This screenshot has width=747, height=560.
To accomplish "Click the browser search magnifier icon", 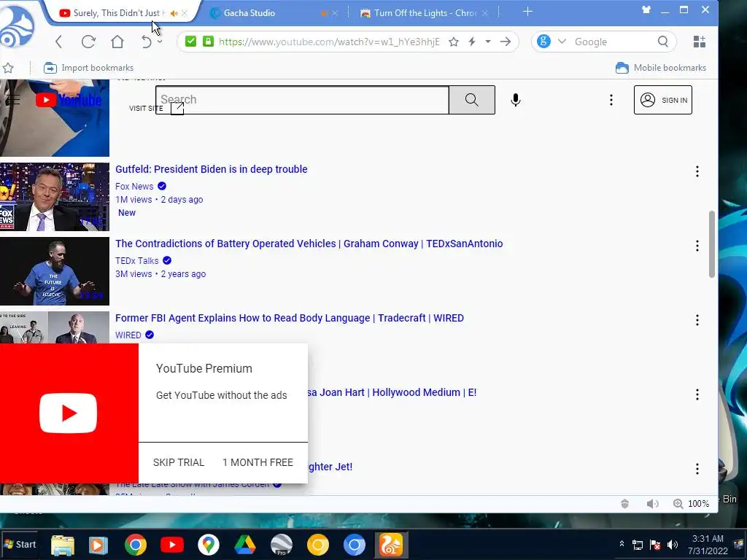I will pyautogui.click(x=662, y=42).
